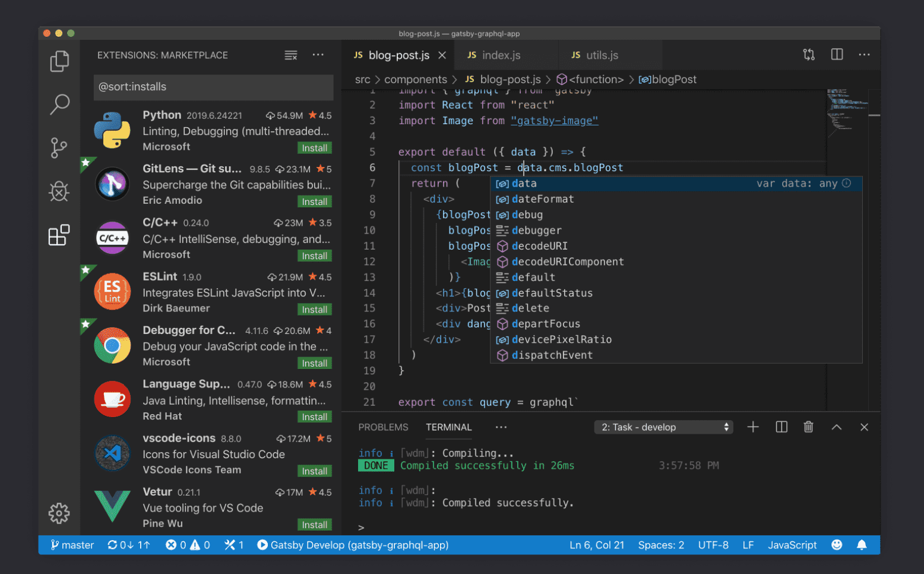Kill terminal with trash icon
Screen dimensions: 924x574
[808, 427]
